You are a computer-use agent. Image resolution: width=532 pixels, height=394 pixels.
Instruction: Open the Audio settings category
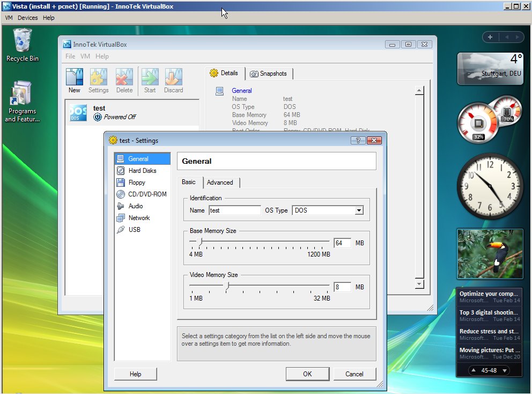142,206
